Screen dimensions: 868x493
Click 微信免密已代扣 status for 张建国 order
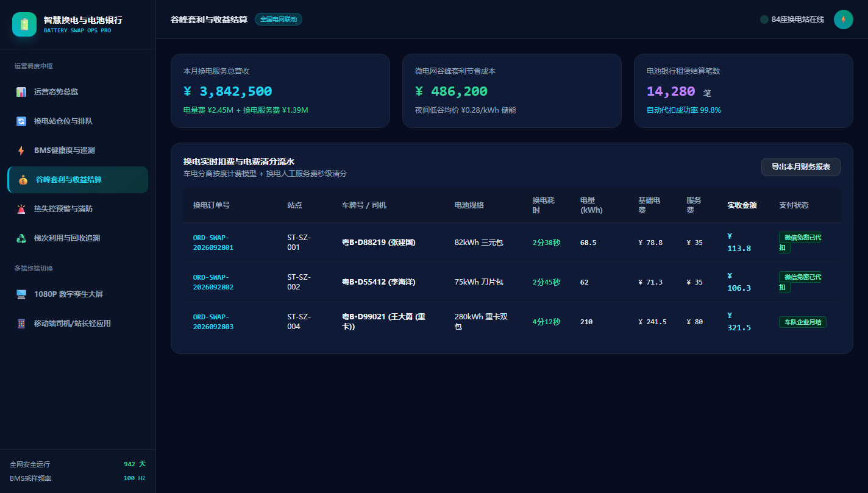pos(800,243)
